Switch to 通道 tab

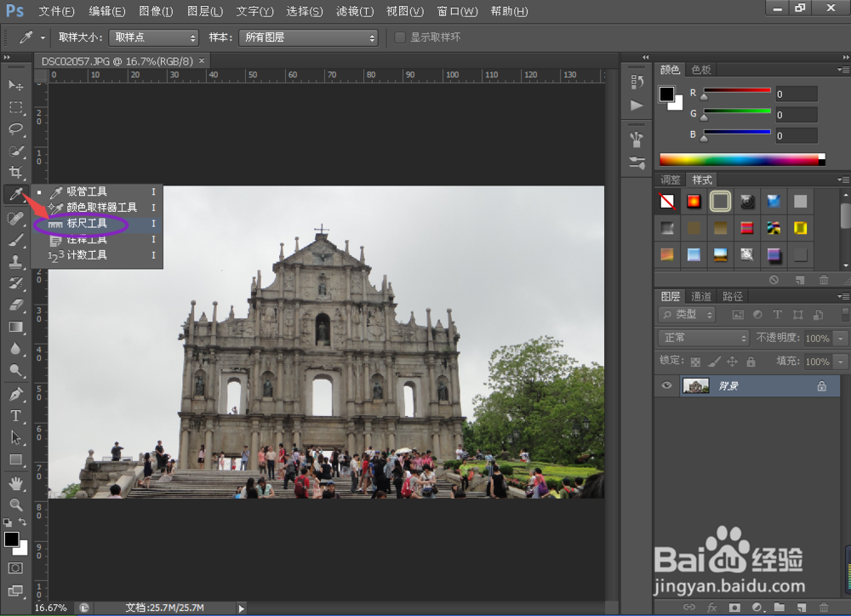coord(701,296)
